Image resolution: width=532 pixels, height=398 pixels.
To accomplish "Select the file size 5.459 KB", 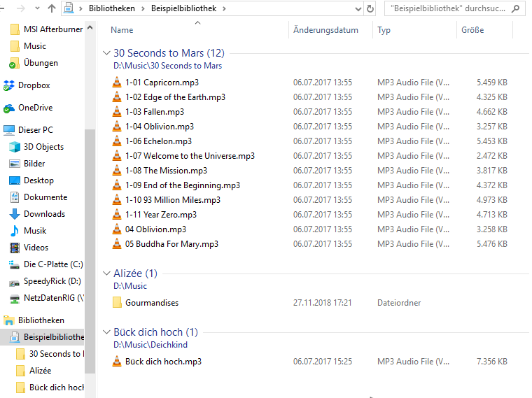I will (491, 83).
